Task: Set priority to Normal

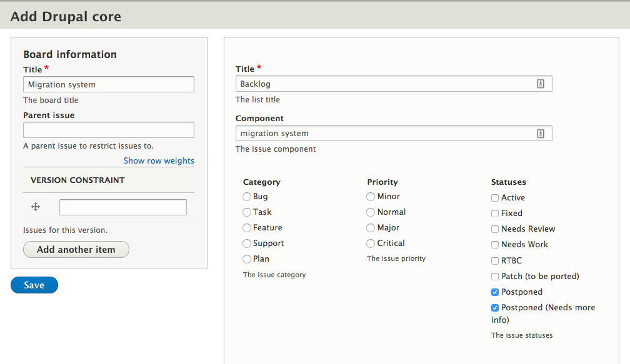Action: pyautogui.click(x=371, y=212)
